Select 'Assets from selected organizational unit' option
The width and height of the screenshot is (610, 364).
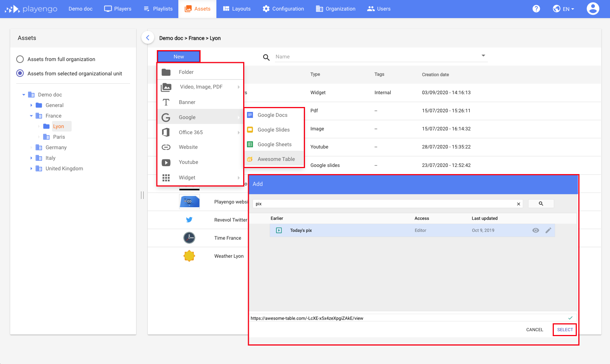(20, 73)
